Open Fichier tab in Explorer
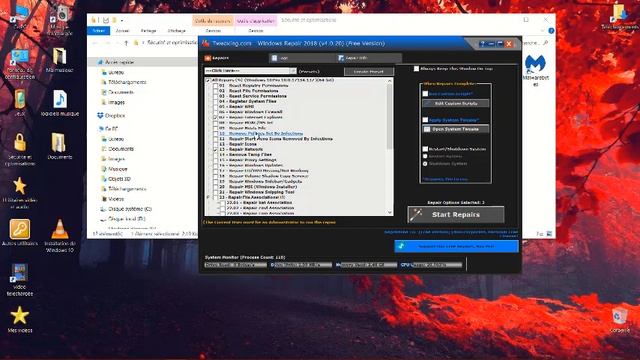 (x=98, y=31)
